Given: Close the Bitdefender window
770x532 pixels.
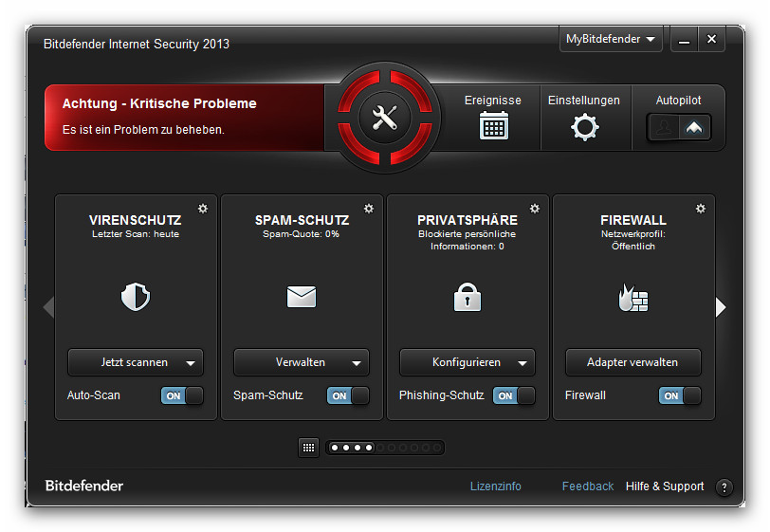Looking at the screenshot, I should (x=711, y=39).
